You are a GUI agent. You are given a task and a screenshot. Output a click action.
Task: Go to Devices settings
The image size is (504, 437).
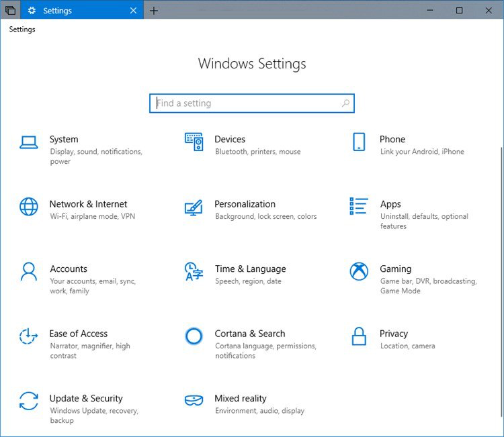230,139
